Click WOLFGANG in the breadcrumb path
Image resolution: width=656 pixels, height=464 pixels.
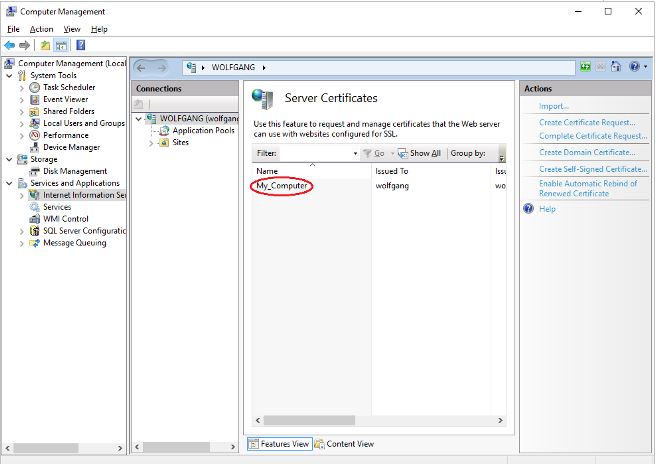(233, 67)
